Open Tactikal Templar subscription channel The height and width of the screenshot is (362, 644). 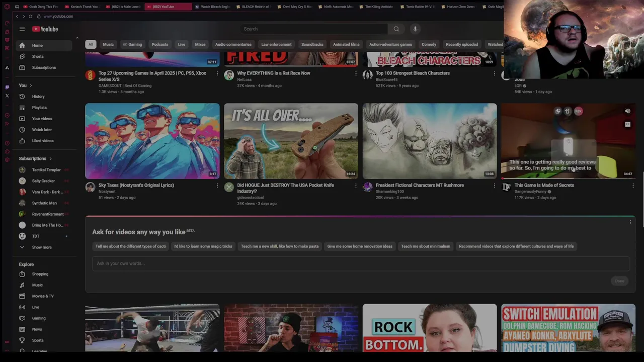43,170
